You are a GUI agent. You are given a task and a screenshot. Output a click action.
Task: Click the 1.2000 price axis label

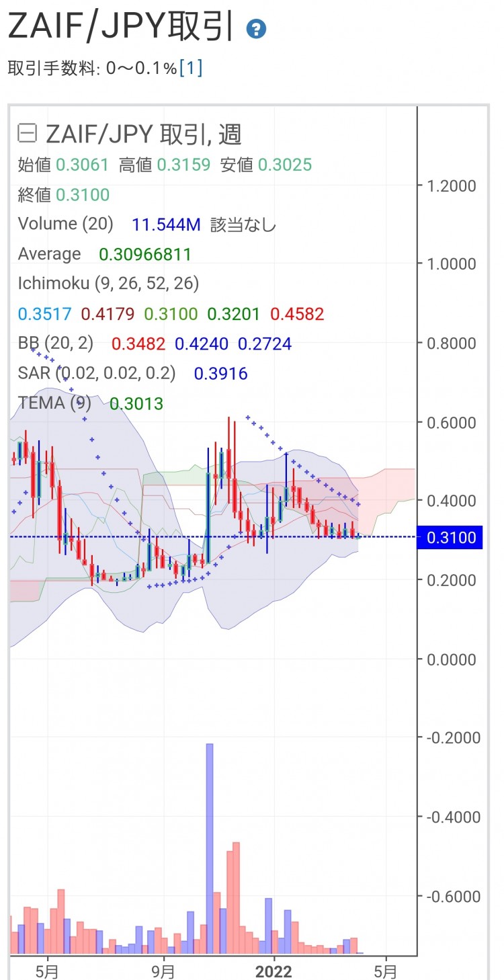[452, 186]
